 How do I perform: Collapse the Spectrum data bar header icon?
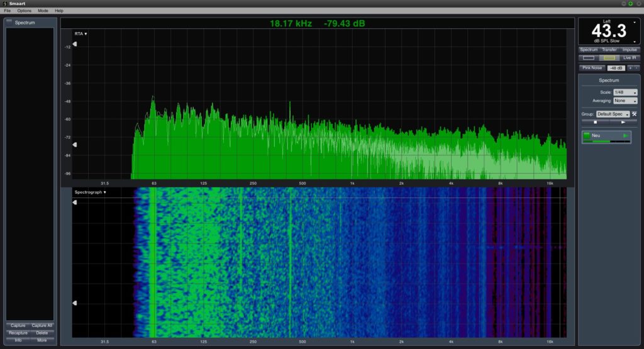click(9, 22)
